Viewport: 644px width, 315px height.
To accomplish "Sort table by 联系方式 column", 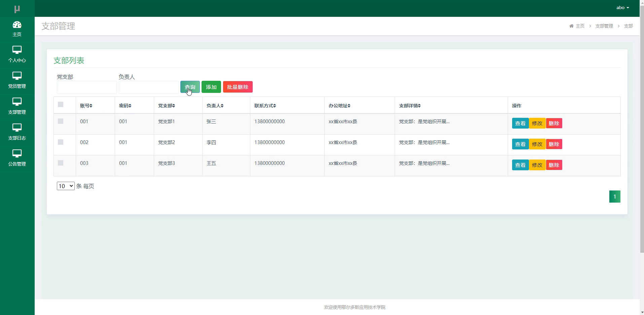I will [265, 106].
